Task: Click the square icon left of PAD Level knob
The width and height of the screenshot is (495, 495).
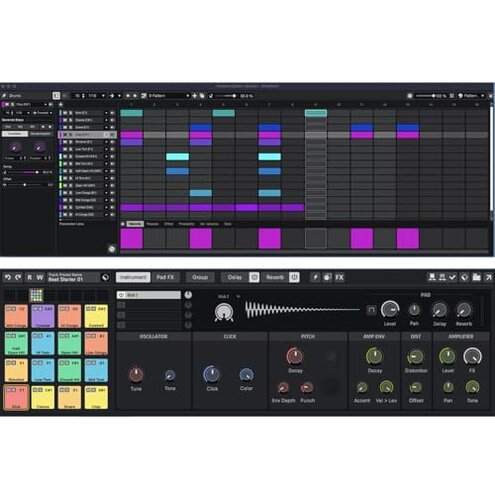Action: click(x=371, y=310)
